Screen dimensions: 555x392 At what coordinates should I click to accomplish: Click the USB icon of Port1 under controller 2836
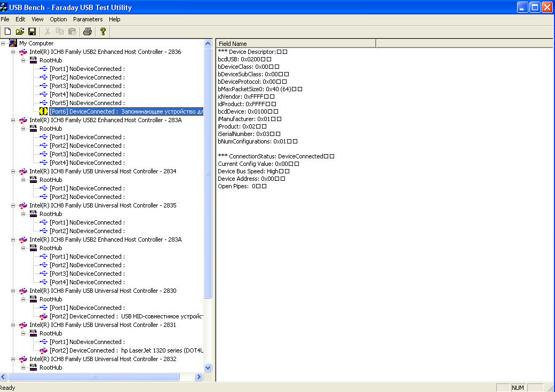click(43, 69)
